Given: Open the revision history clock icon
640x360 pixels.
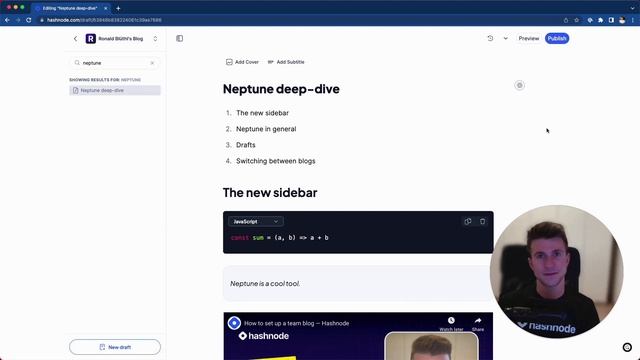Looking at the screenshot, I should click(x=490, y=38).
